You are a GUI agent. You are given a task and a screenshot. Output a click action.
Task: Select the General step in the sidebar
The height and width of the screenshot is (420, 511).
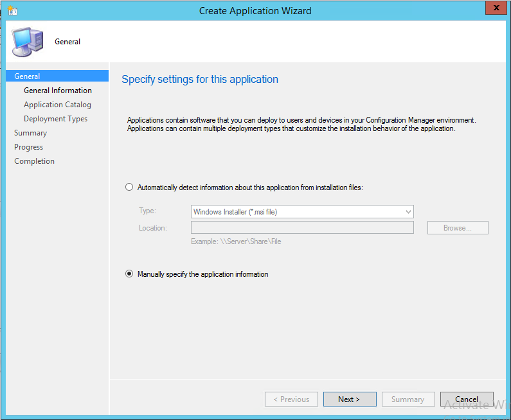[27, 76]
